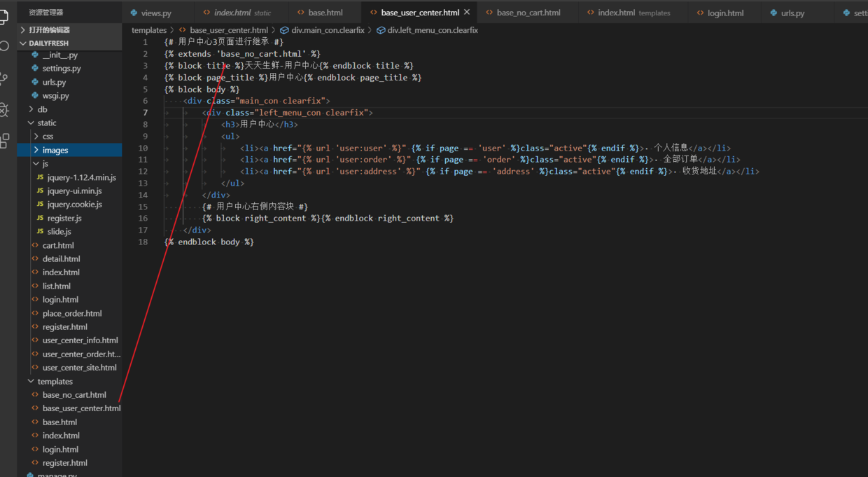The image size is (868, 477).
Task: Click the JS icon beside slide.js
Action: (x=40, y=231)
